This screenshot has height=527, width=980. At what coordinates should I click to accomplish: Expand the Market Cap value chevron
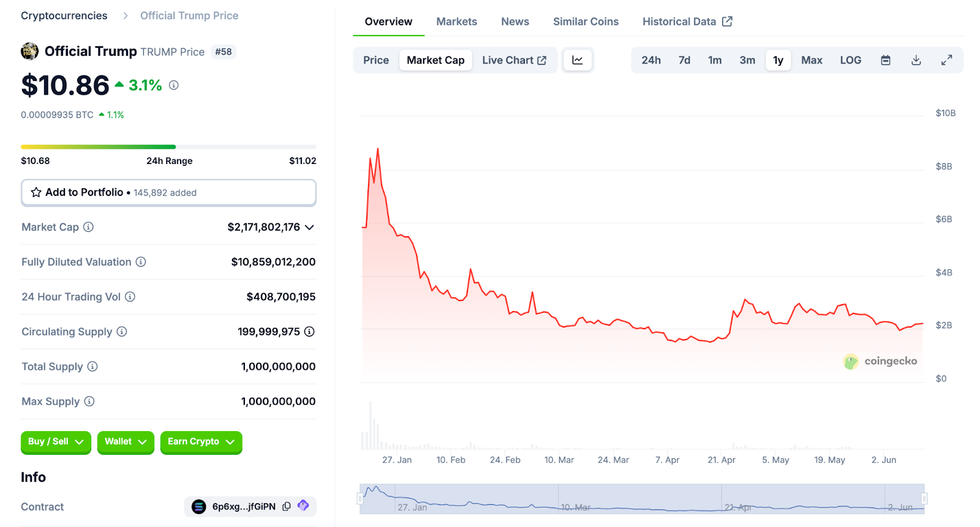309,227
